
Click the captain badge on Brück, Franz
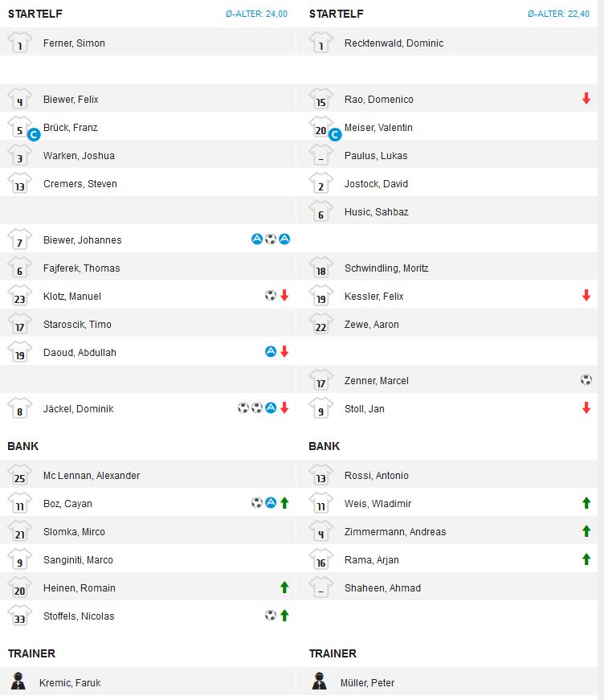coord(34,134)
